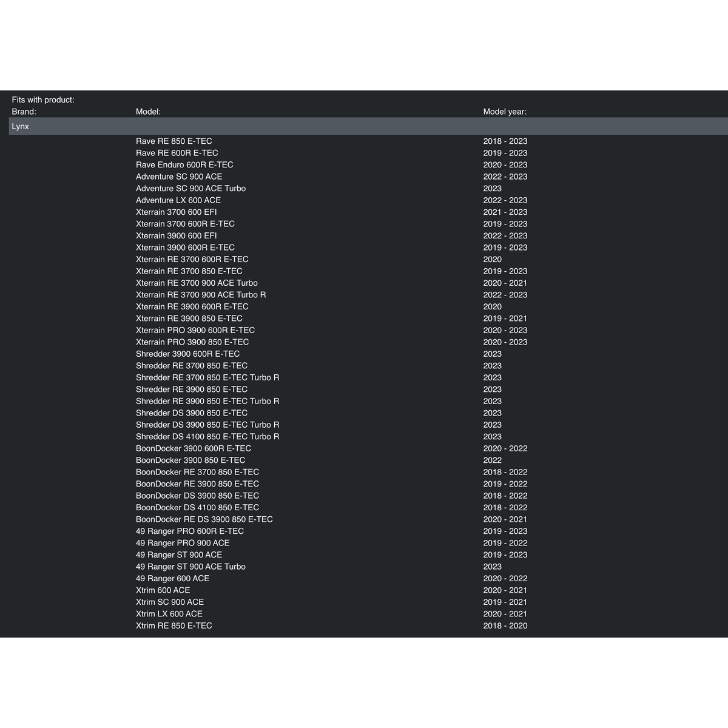This screenshot has height=728, width=728.
Task: Select model 49 Ranger PRO 600R E-TEC
Action: [x=190, y=531]
